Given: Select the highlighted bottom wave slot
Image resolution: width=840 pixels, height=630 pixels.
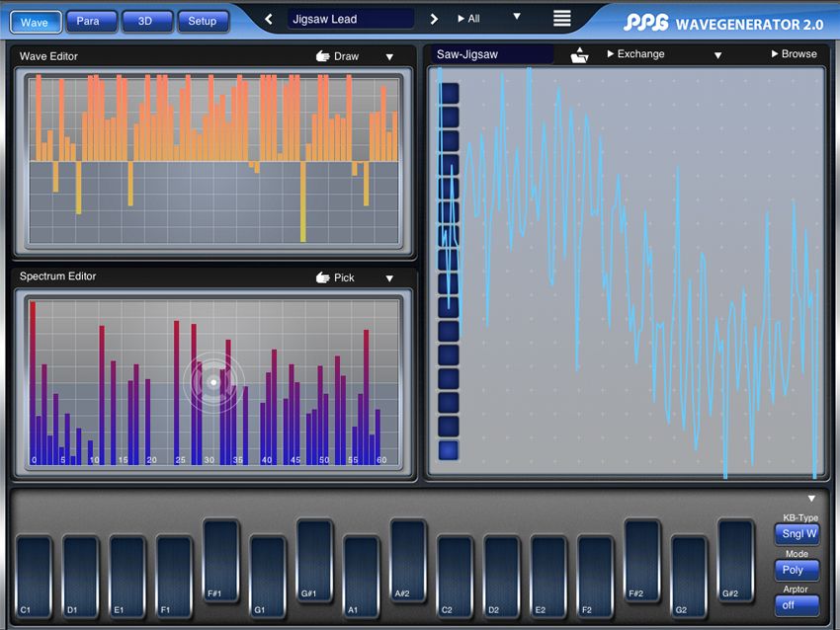Looking at the screenshot, I should pos(449,450).
